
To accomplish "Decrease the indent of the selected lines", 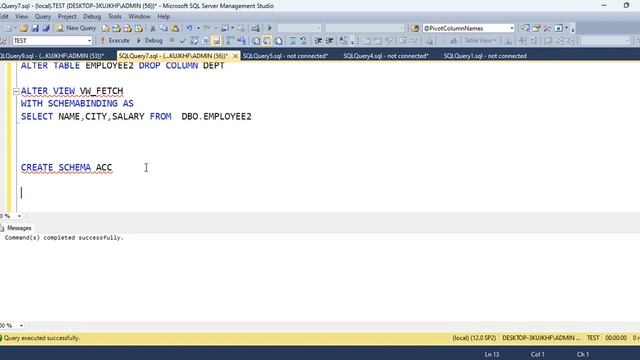I will (x=318, y=40).
